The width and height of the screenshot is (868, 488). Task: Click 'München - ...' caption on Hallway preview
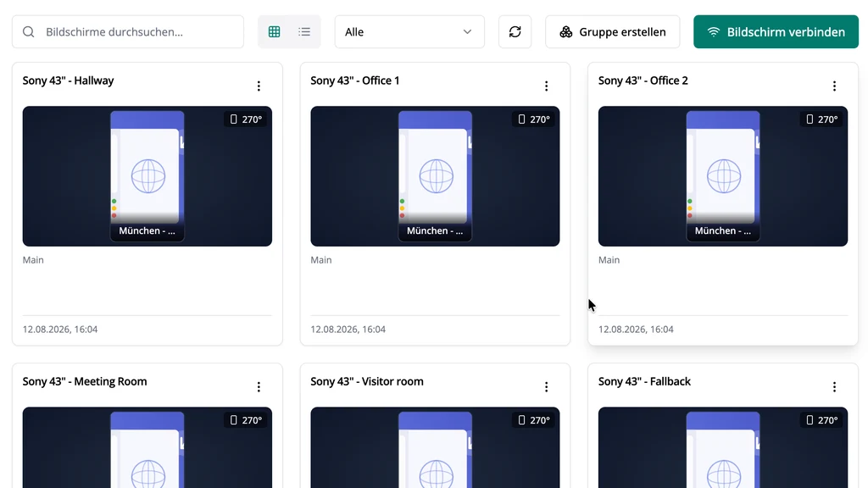tap(147, 230)
